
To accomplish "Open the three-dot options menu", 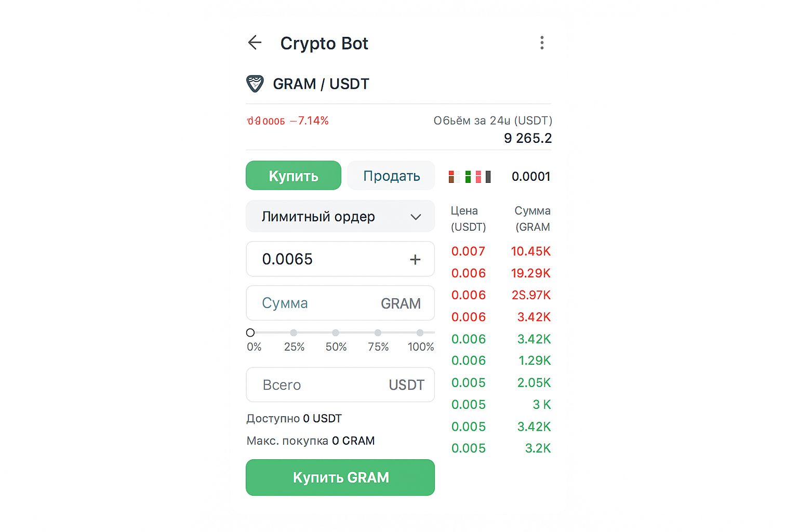I will [x=542, y=43].
